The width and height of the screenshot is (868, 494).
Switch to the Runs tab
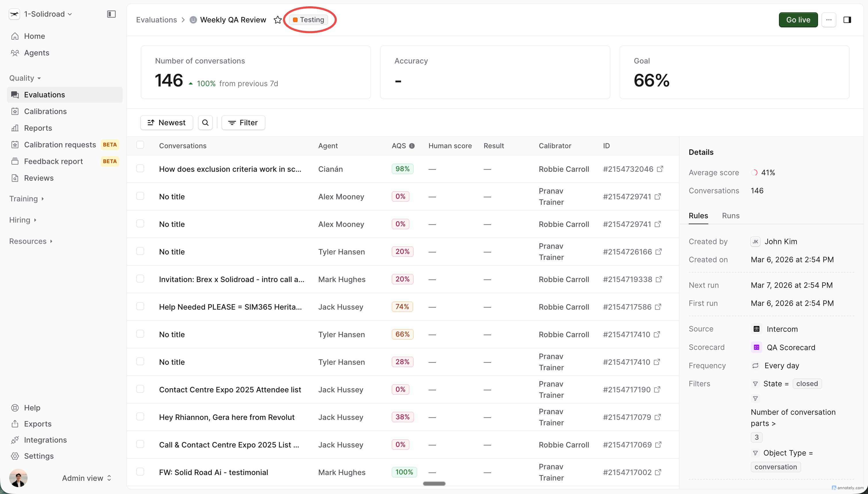point(730,215)
